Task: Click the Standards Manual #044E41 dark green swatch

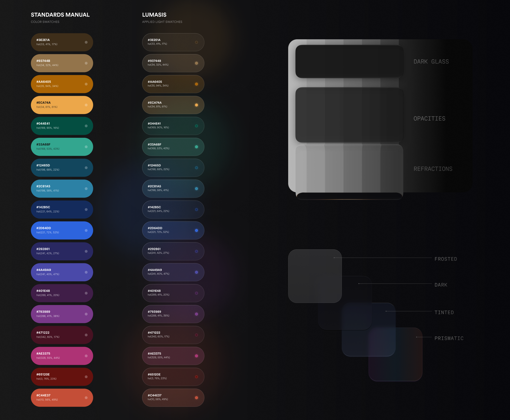Action: [62, 126]
